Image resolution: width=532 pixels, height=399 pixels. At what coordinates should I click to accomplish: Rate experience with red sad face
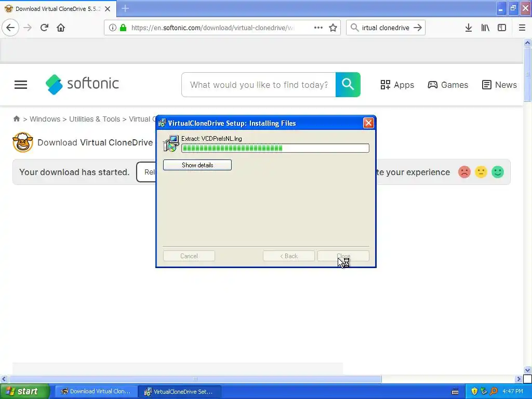[464, 172]
